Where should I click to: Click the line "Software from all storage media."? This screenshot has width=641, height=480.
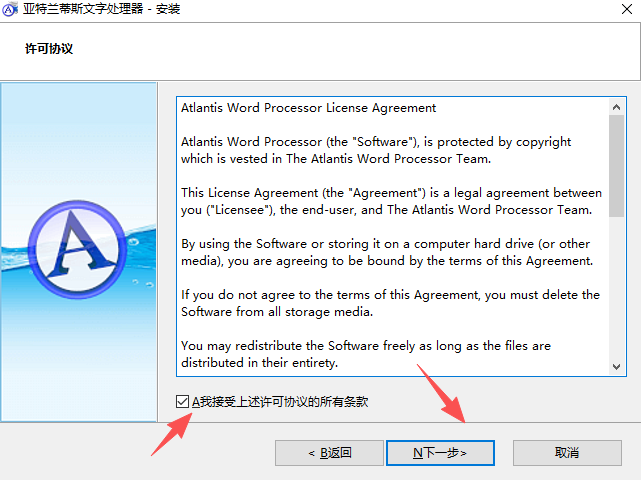pos(277,312)
